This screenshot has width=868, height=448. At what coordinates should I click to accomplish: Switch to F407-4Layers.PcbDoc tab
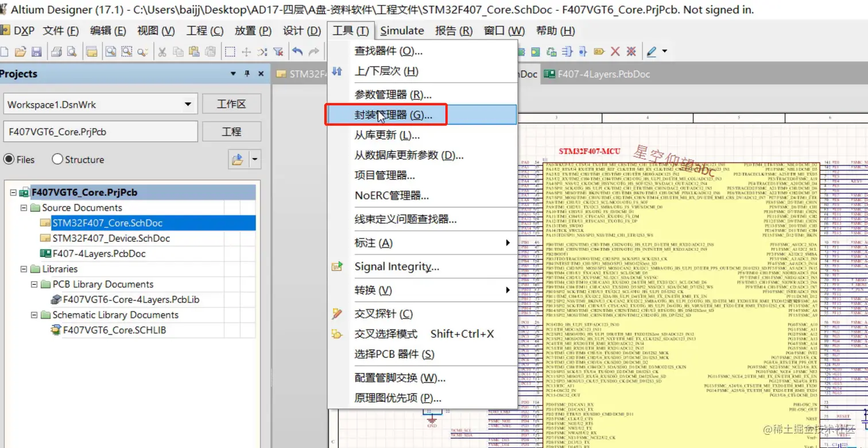(x=597, y=74)
